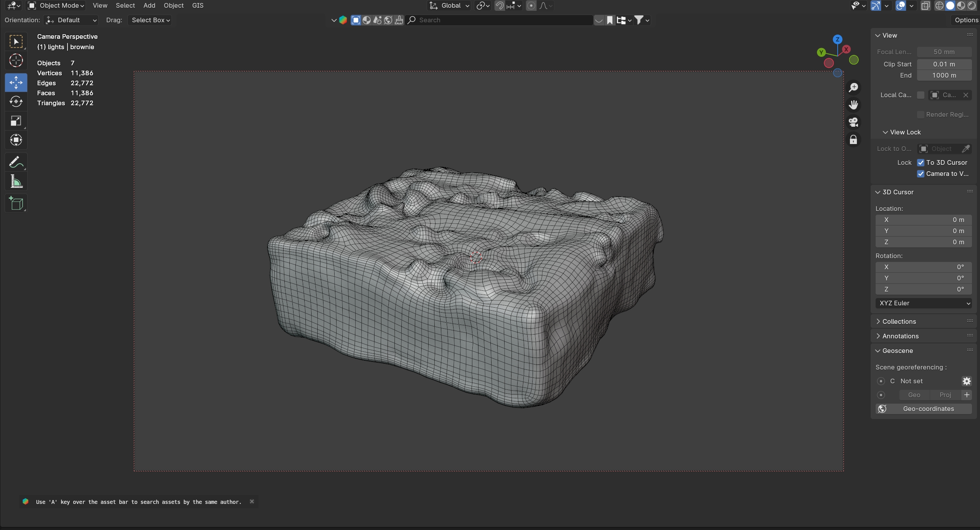
Task: Pick the Add Cube tool
Action: coord(16,204)
